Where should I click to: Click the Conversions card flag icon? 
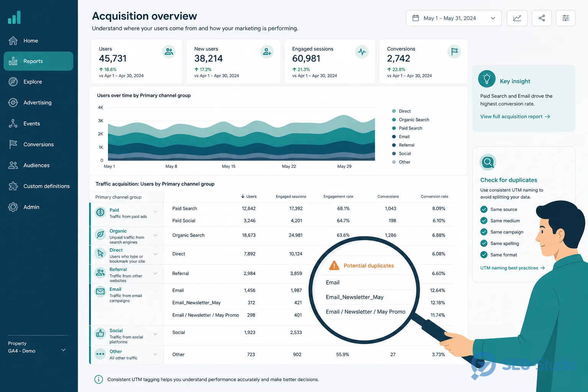click(454, 52)
